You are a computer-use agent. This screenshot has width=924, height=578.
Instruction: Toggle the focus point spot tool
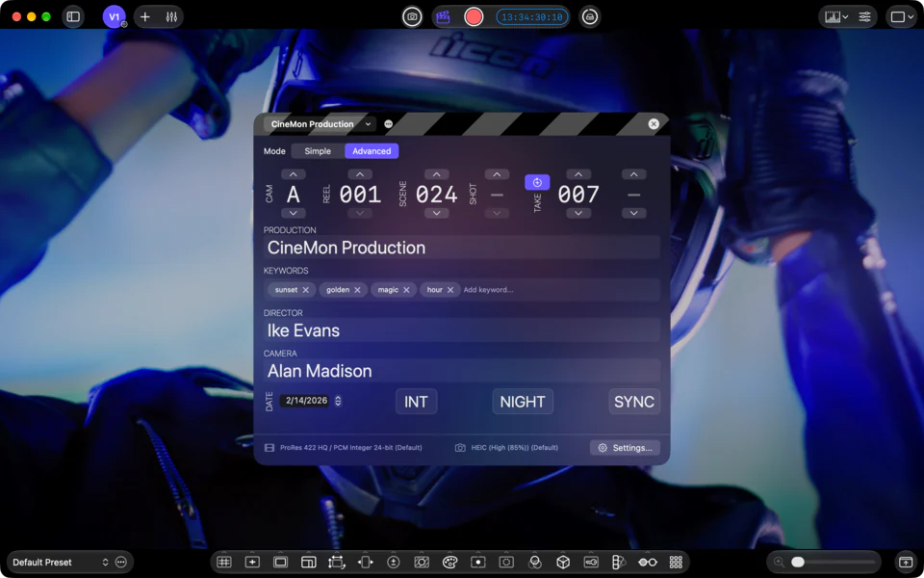(478, 562)
